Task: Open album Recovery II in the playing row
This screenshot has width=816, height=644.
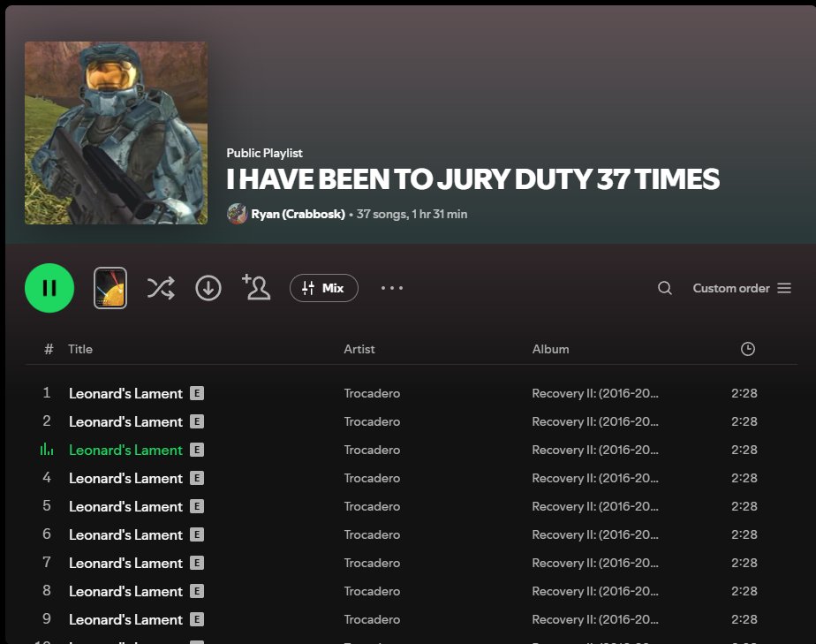Action: [595, 450]
